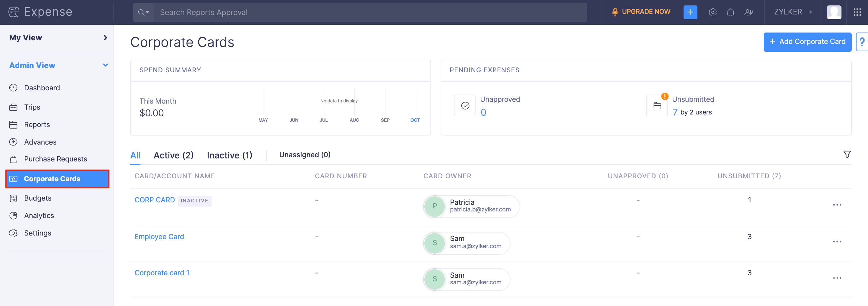Screen dimensions: 868x306
Task: Open the filter icon above the card list
Action: point(847,155)
